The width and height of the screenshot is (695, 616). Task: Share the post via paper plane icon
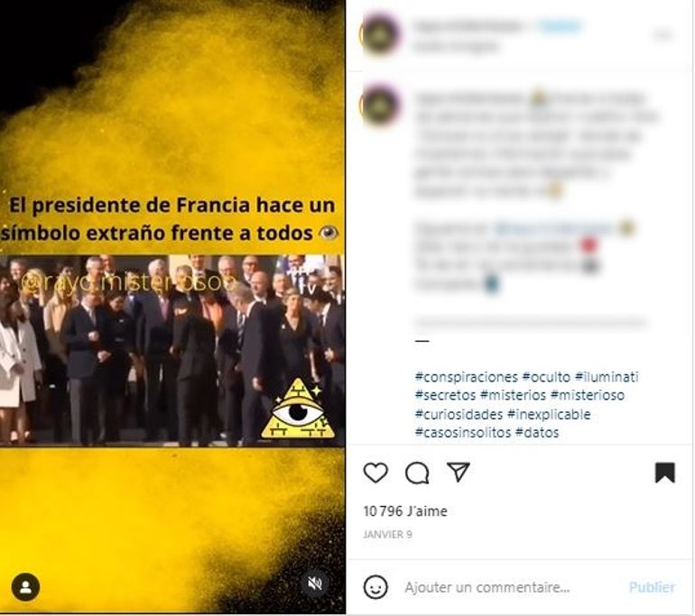458,472
